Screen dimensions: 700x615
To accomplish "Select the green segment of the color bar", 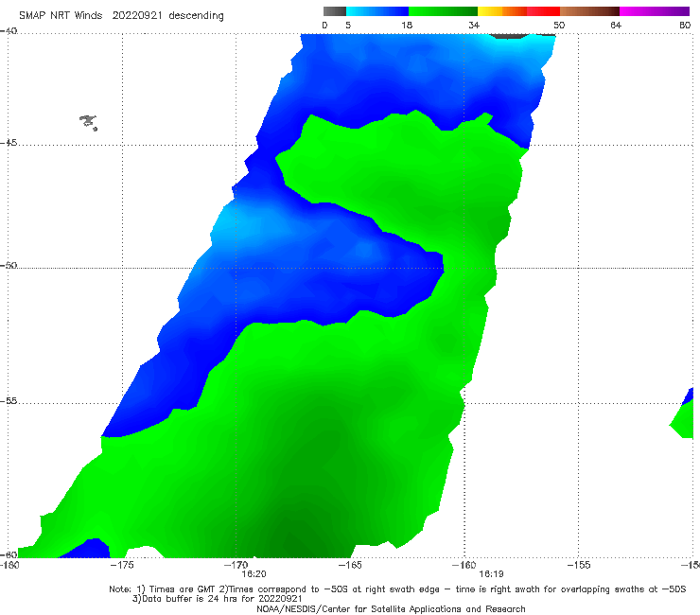I will pos(443,11).
